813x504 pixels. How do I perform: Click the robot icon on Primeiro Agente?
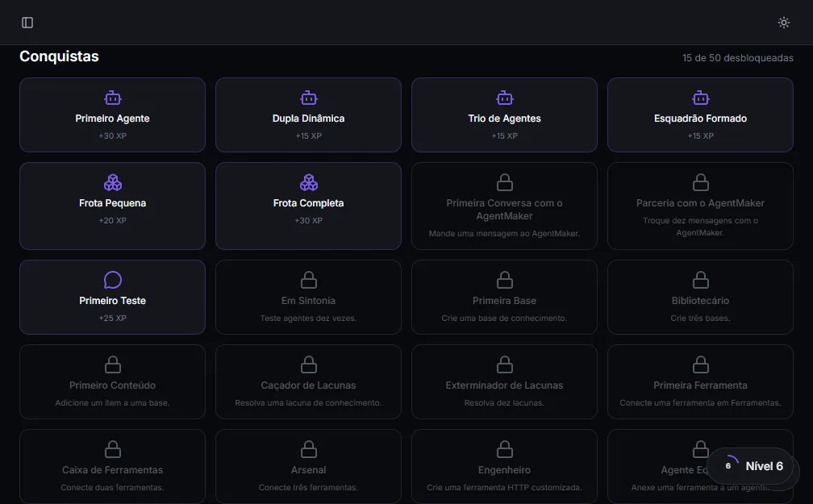pos(113,98)
